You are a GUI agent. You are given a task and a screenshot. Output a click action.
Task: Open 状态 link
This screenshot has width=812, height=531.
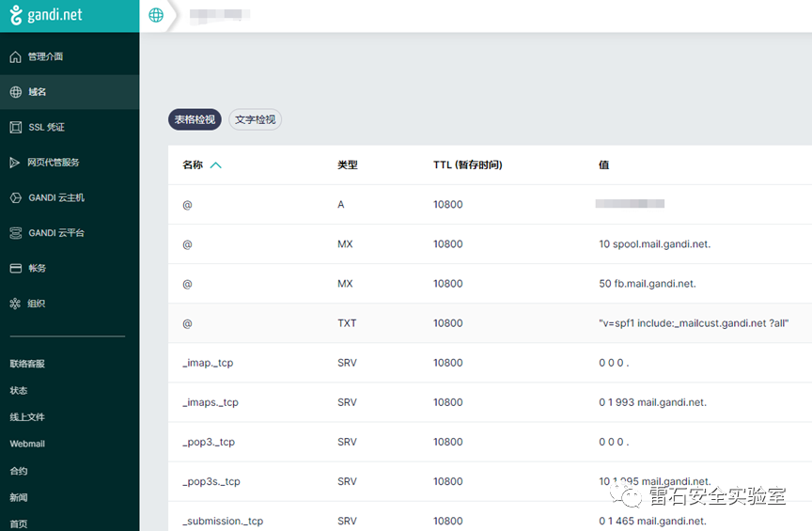(19, 391)
